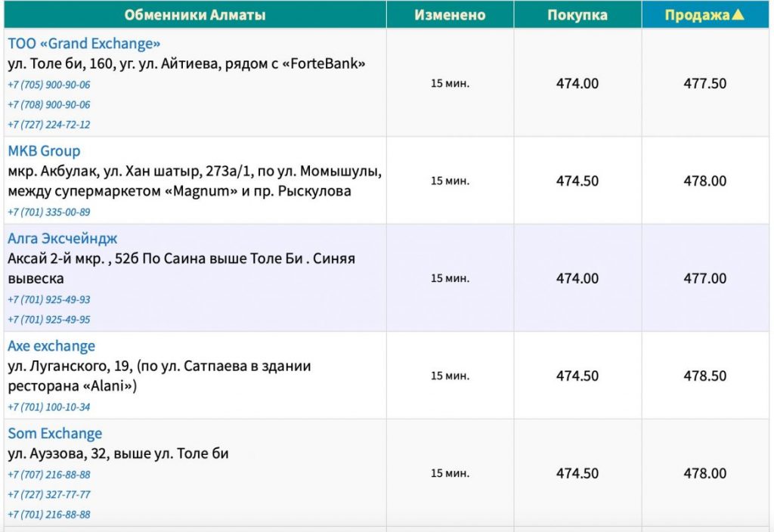Sort by the Покупка column header
This screenshot has height=532, width=774.
[x=577, y=15]
